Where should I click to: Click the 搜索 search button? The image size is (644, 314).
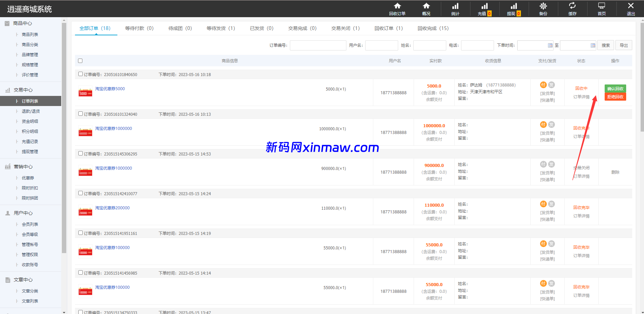click(x=605, y=45)
